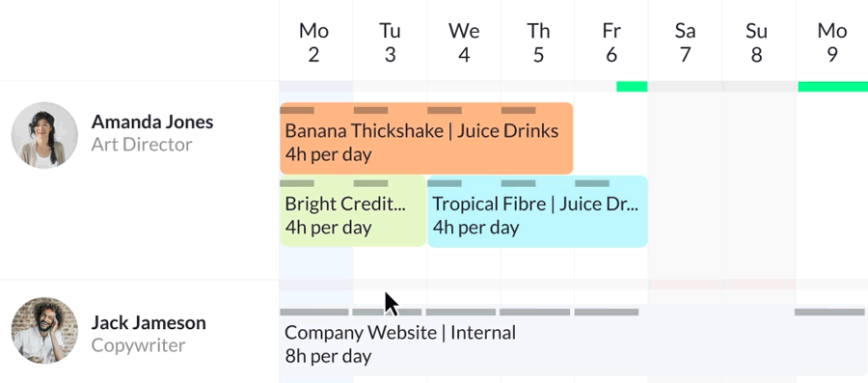
Task: Click the Jack Jameson name label
Action: tap(149, 322)
